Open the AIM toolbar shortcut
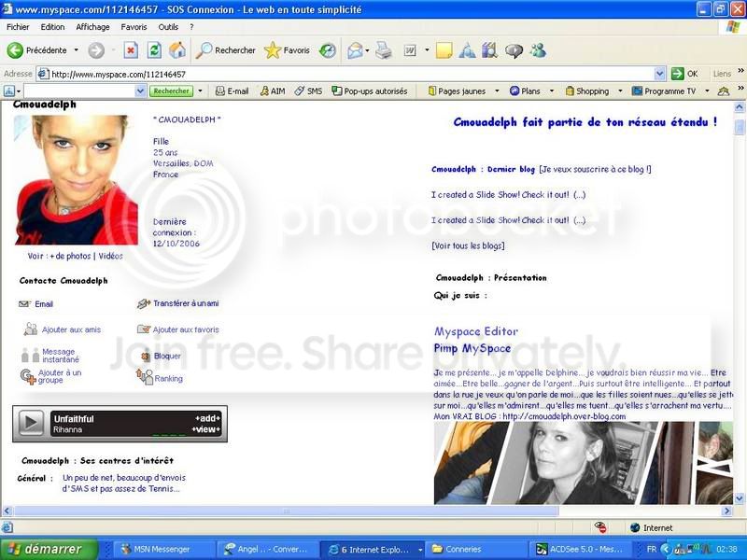 coord(272,91)
